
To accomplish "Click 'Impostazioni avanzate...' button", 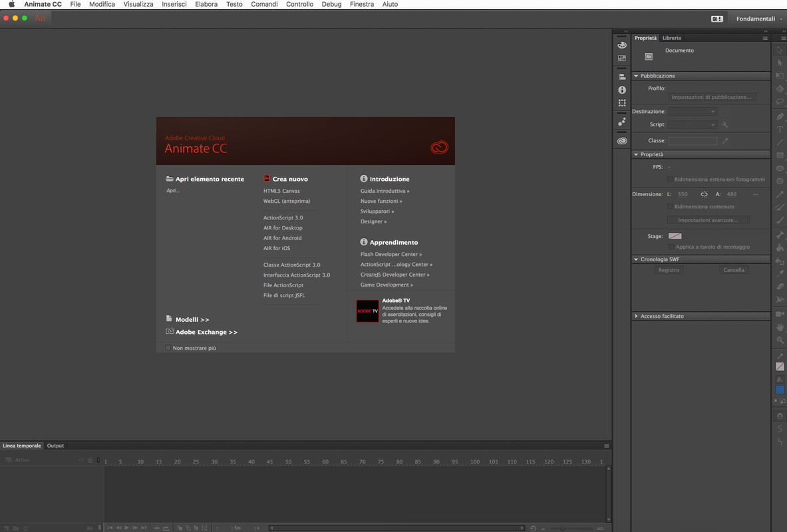I will [x=708, y=220].
